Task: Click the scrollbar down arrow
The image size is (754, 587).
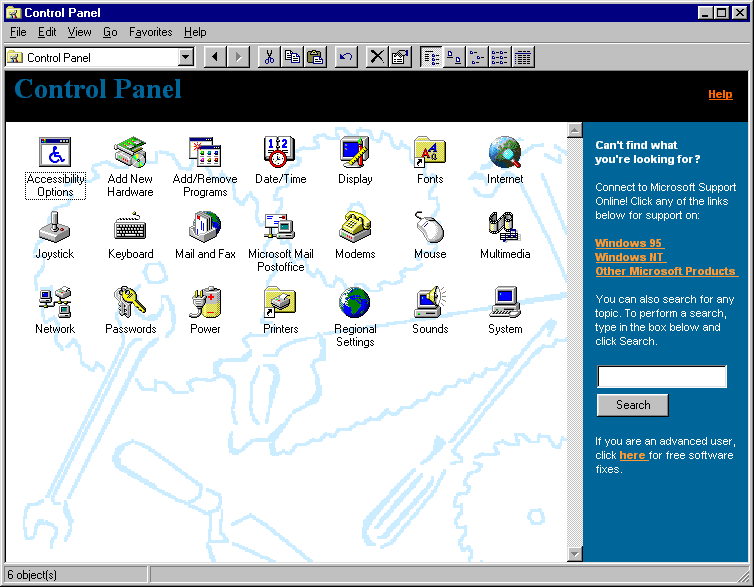Action: tap(575, 554)
